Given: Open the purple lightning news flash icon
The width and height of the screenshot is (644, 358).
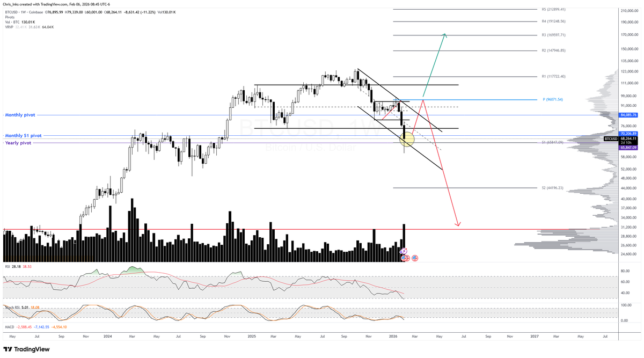Looking at the screenshot, I should (x=405, y=251).
